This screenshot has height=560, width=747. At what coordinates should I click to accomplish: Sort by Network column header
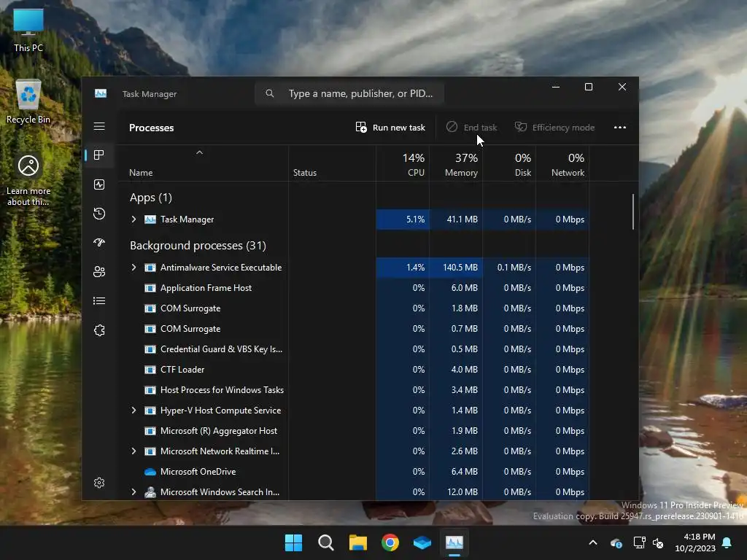[563, 164]
